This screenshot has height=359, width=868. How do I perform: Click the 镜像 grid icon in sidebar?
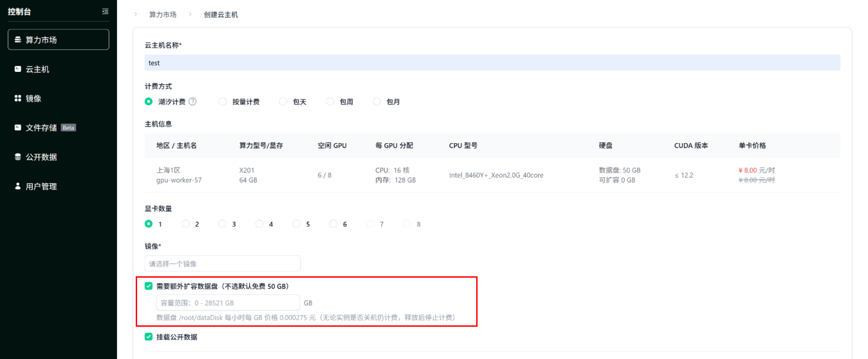tap(18, 98)
